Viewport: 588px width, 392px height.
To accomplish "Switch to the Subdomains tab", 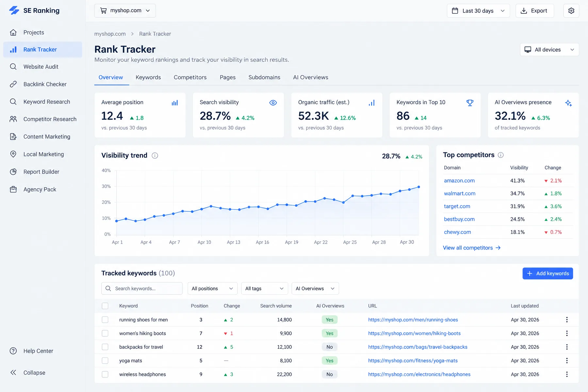I will 264,77.
